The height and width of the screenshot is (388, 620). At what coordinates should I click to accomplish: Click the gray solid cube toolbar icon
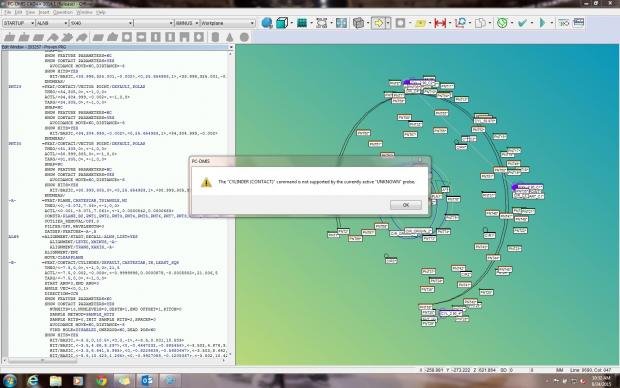click(x=358, y=23)
